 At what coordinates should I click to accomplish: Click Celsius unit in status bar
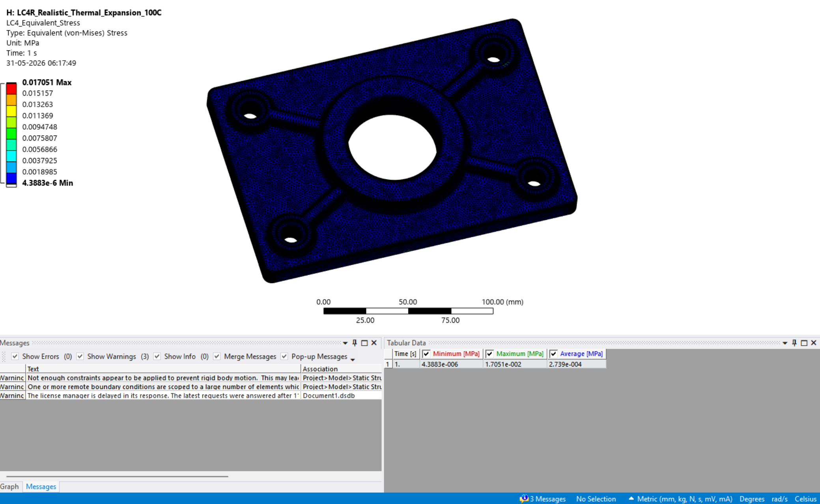(805, 499)
